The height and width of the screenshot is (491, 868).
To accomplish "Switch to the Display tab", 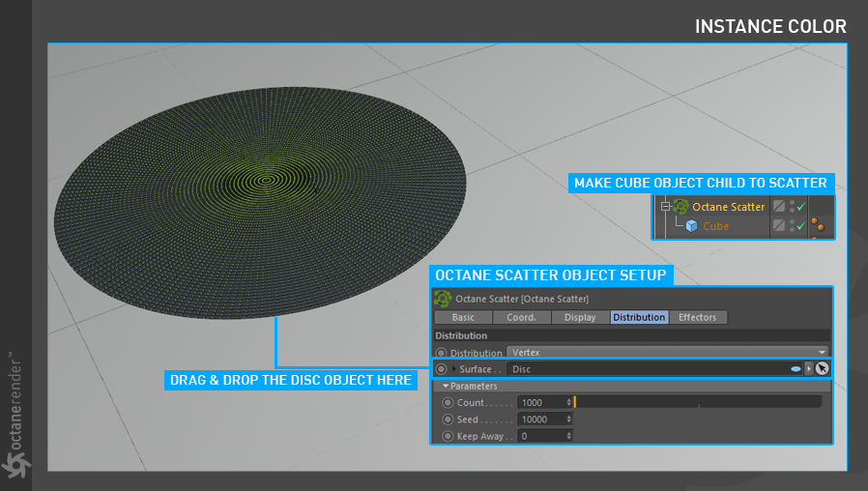I will click(580, 317).
